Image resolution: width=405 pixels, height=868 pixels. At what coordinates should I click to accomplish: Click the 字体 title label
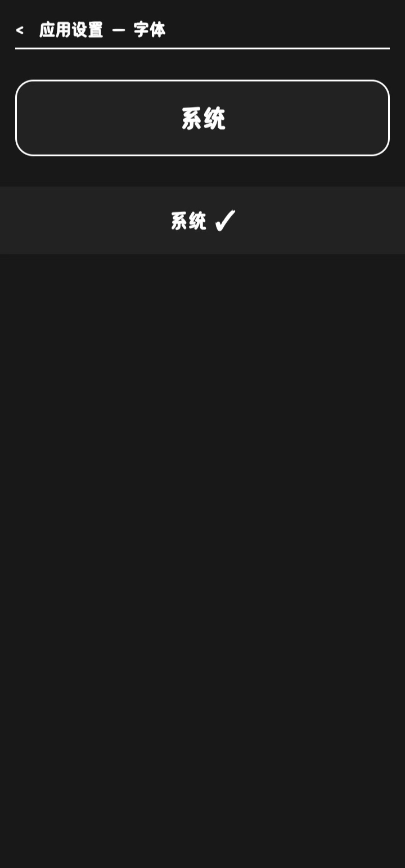[x=150, y=30]
